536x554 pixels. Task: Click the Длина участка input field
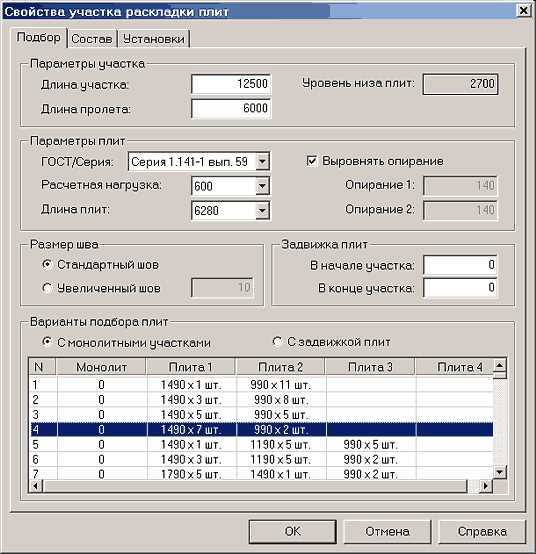(231, 84)
